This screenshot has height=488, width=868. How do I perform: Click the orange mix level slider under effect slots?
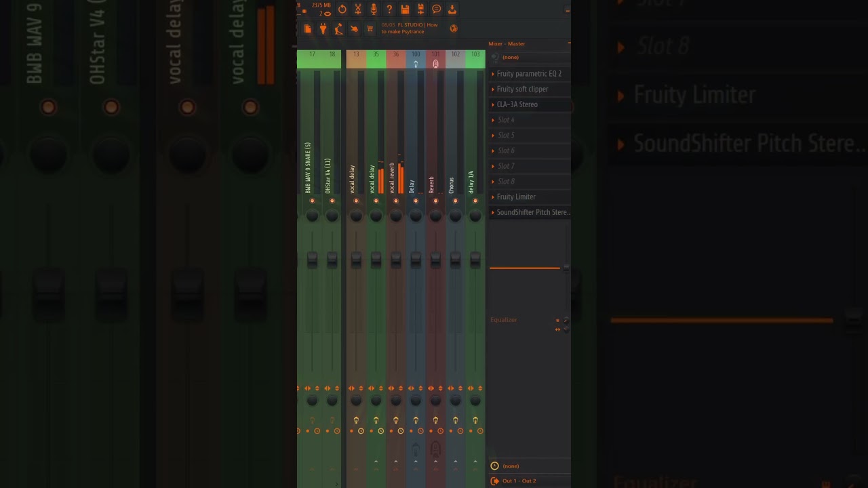coord(525,268)
